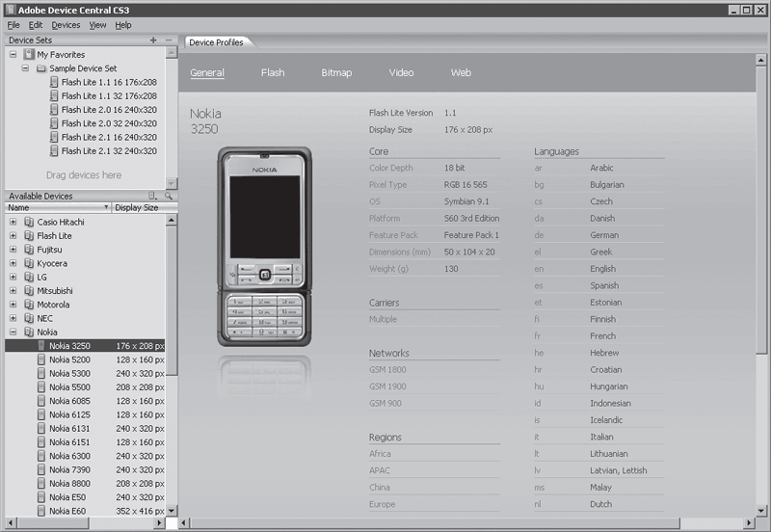771x532 pixels.
Task: Click the Device Sets scroll up arrow
Action: coord(172,52)
